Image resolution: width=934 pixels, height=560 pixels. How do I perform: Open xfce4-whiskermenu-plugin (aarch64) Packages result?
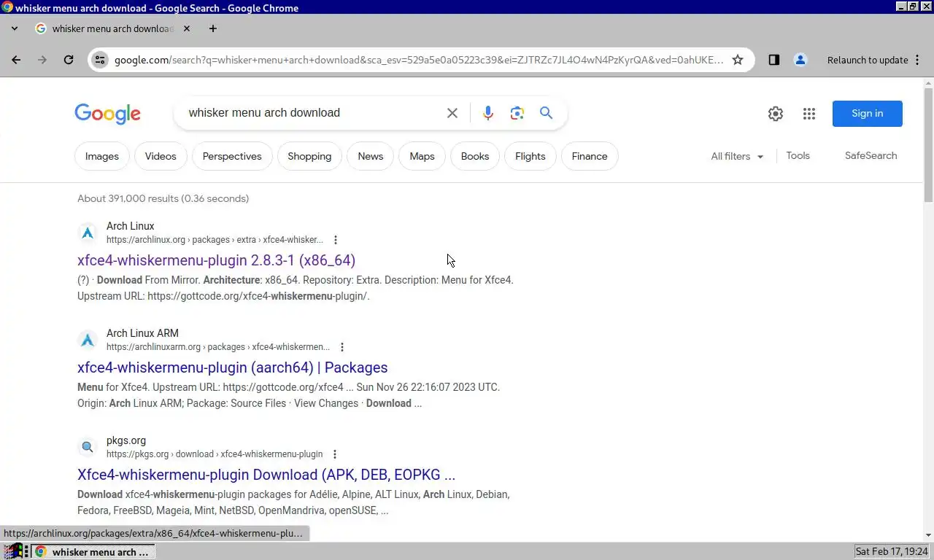232,367
